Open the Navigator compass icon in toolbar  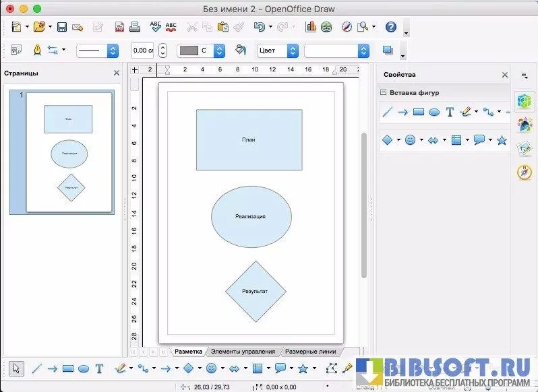tap(347, 27)
